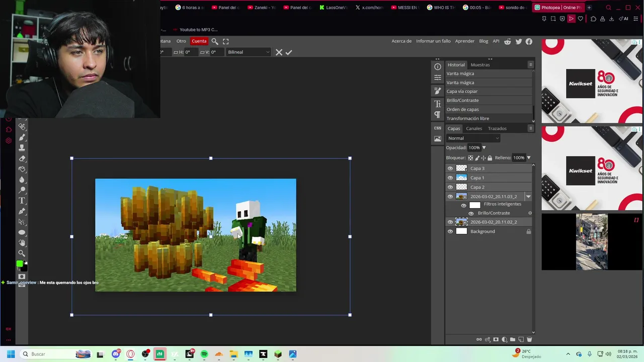Select the Dodge tool

[22, 190]
